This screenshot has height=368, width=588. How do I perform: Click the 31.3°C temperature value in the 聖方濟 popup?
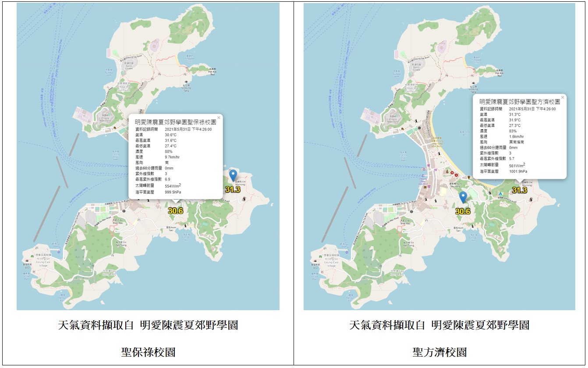coord(515,114)
